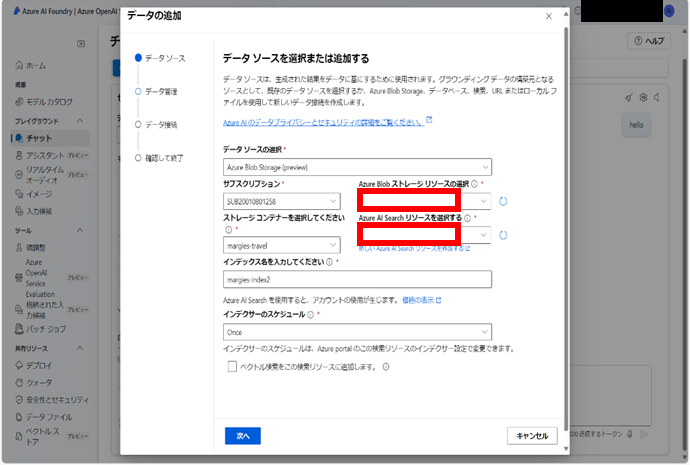The image size is (690, 465).
Task: Select the データソース wizard step
Action: 160,58
